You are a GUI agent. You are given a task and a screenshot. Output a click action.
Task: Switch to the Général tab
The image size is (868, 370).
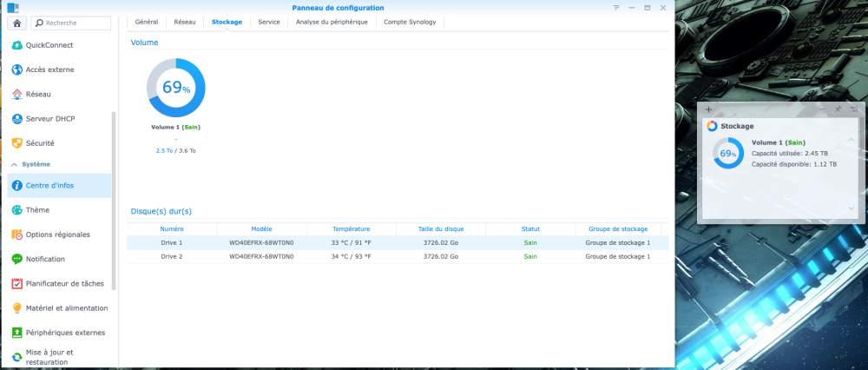pyautogui.click(x=147, y=21)
